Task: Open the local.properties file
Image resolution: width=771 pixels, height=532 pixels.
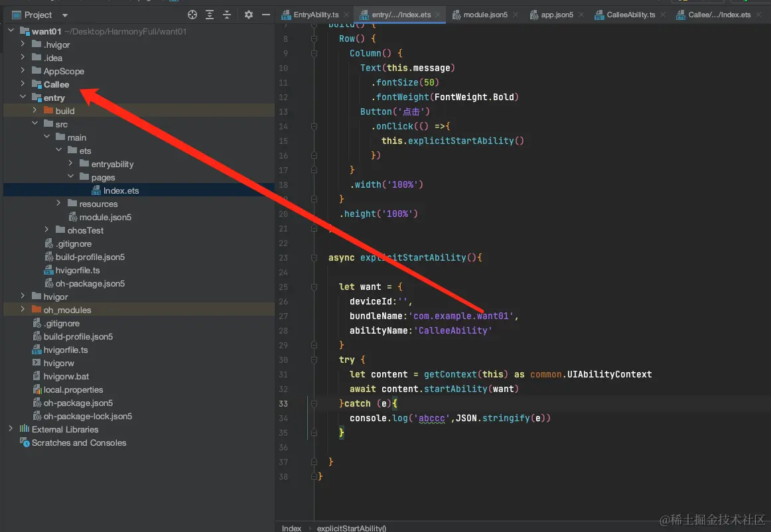Action: click(73, 389)
